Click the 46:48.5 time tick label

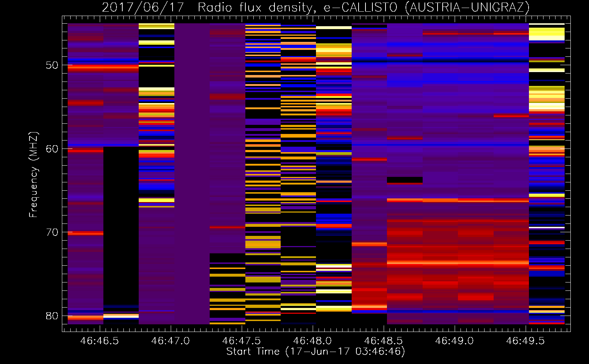pyautogui.click(x=383, y=341)
